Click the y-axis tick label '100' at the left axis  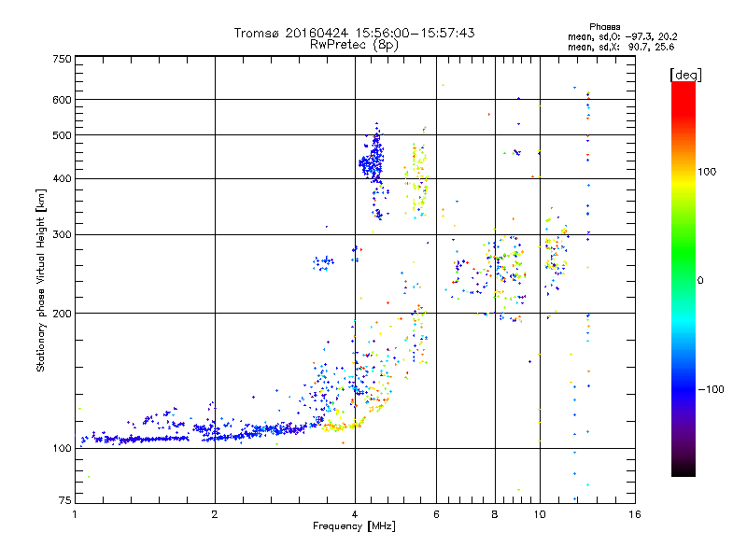pyautogui.click(x=62, y=449)
